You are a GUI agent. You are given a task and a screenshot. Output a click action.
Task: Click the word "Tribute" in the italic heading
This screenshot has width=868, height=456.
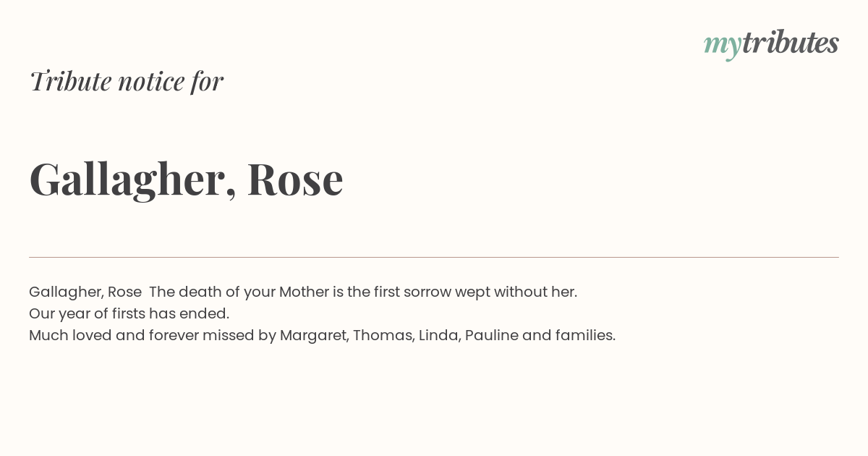point(71,81)
